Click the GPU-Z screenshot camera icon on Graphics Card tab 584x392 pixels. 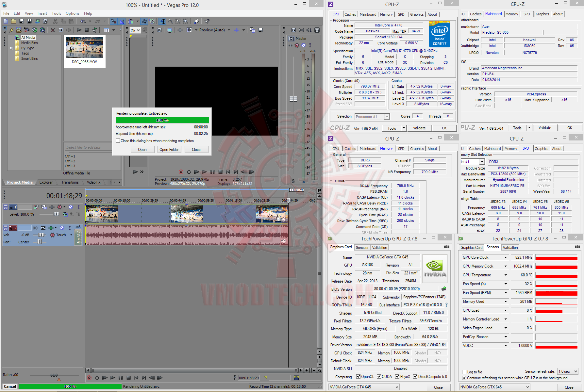447,247
